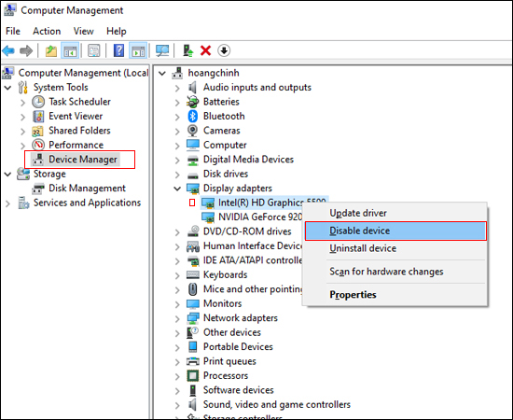Select Software devices category label
The image size is (513, 420).
pyautogui.click(x=238, y=390)
